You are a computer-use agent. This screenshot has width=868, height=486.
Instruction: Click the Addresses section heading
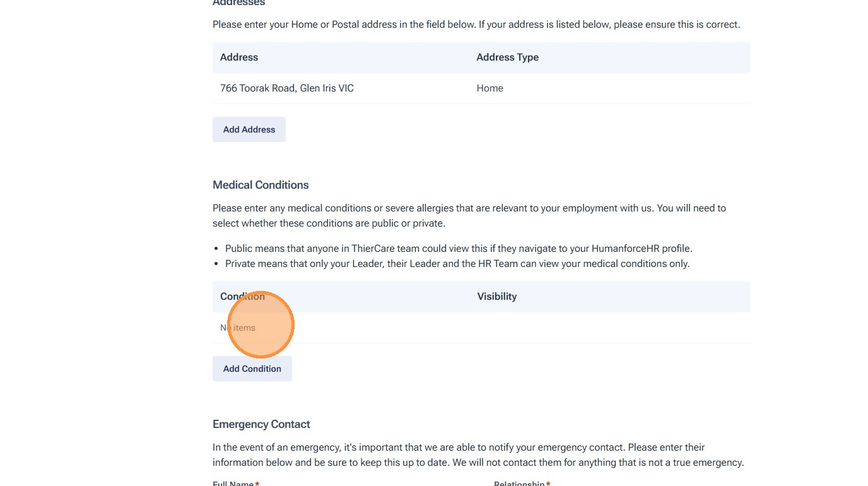pyautogui.click(x=238, y=3)
